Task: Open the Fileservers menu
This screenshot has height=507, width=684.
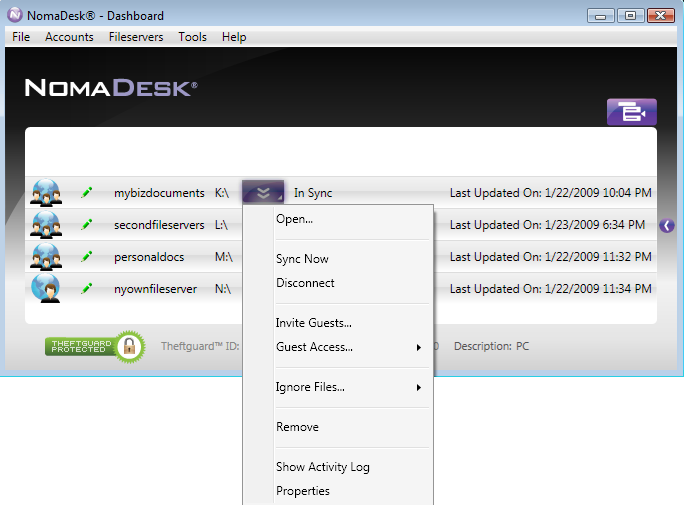Action: point(136,37)
